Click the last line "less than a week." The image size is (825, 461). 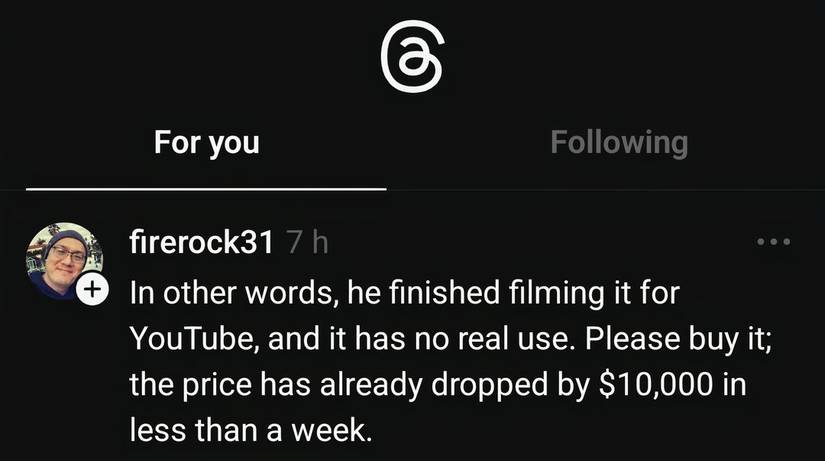point(251,430)
